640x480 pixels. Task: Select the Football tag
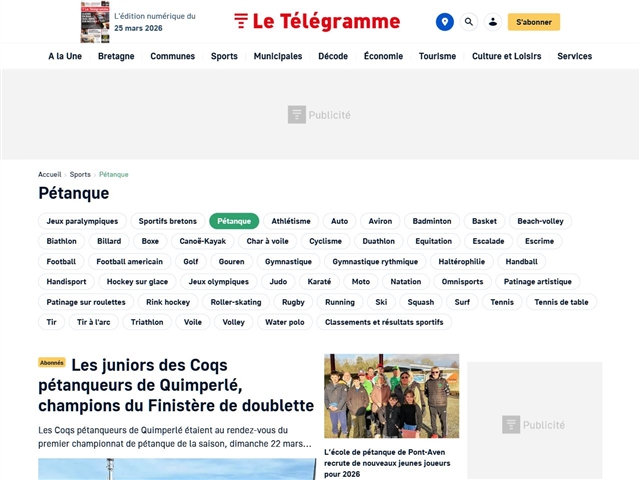(x=61, y=262)
